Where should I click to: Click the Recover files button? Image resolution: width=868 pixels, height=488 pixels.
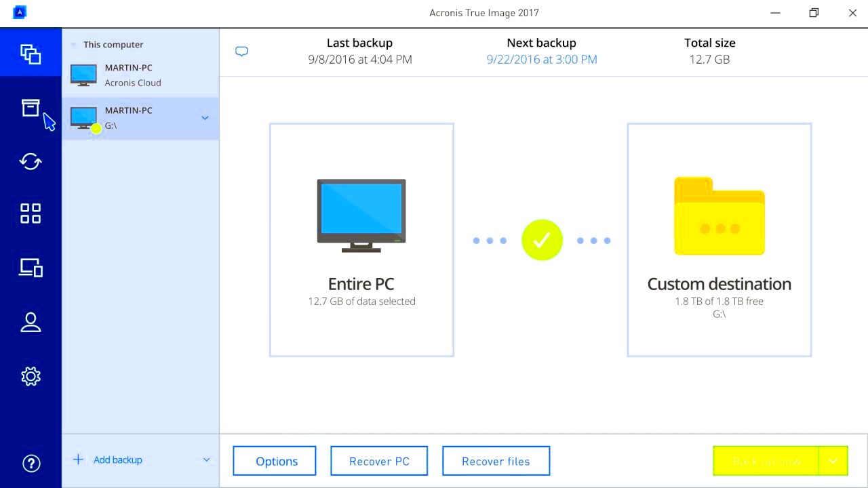point(496,461)
